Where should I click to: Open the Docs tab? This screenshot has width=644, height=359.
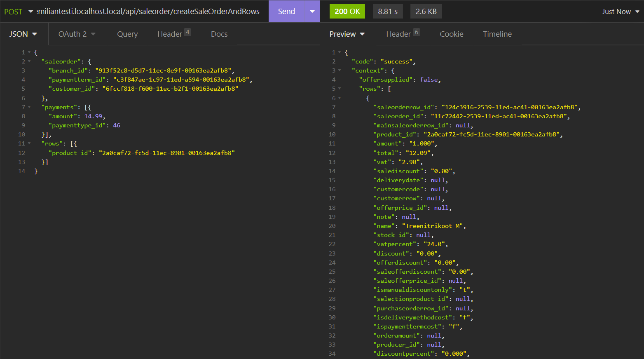(x=219, y=34)
